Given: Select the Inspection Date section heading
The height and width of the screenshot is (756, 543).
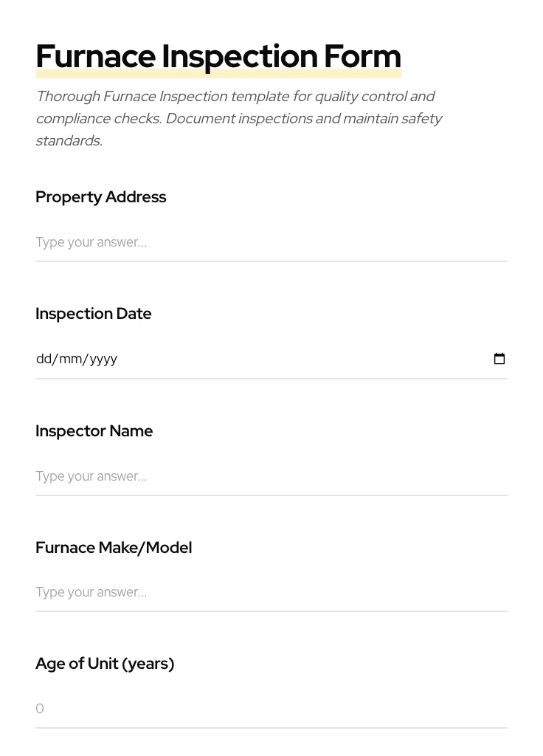Looking at the screenshot, I should [94, 313].
